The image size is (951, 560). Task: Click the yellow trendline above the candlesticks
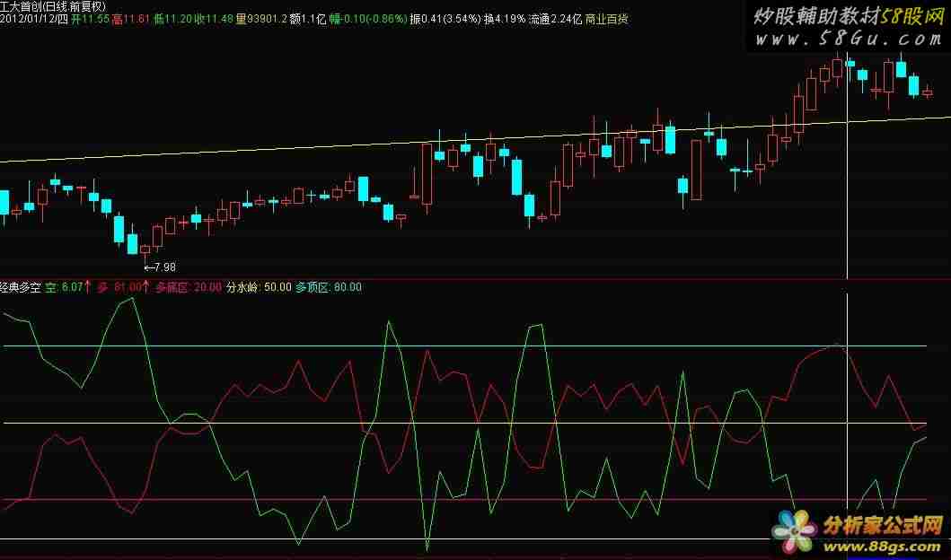476,139
